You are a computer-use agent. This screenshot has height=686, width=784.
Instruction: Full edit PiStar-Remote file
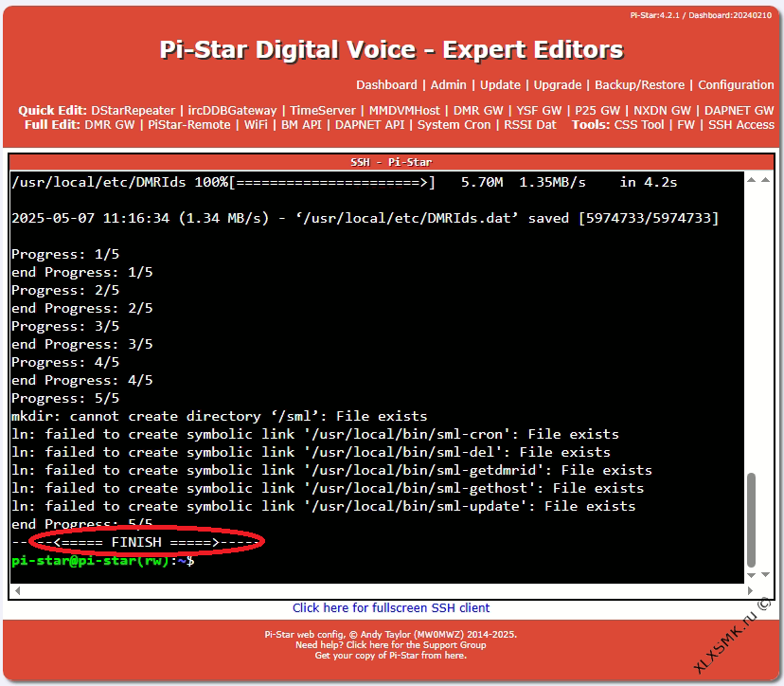pos(189,124)
